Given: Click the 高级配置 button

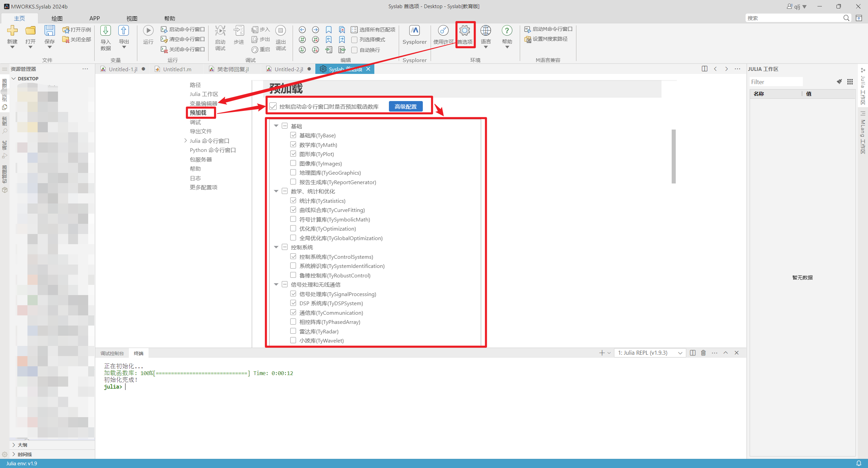Looking at the screenshot, I should tap(406, 106).
